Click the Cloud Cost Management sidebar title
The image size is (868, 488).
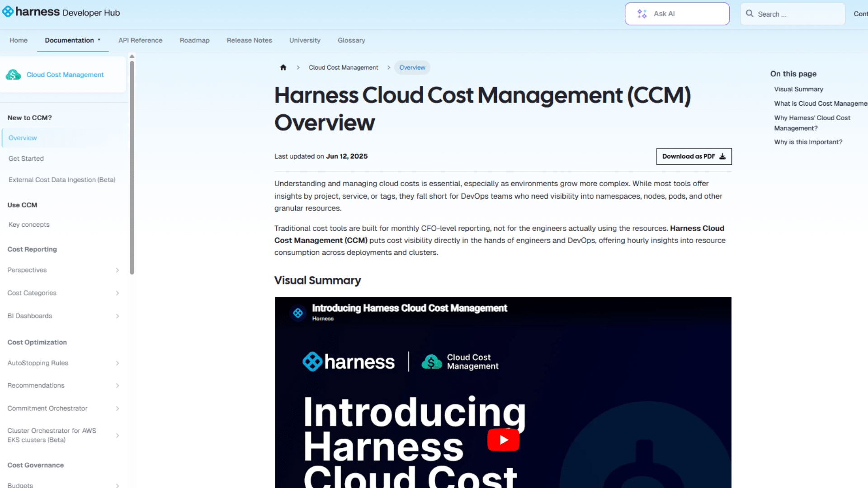(65, 75)
